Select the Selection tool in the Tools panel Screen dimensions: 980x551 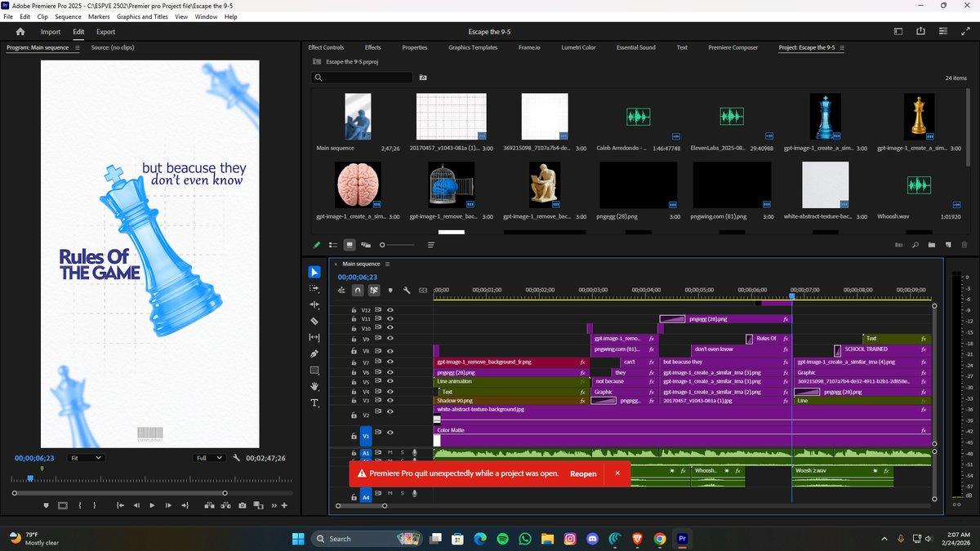(x=314, y=272)
